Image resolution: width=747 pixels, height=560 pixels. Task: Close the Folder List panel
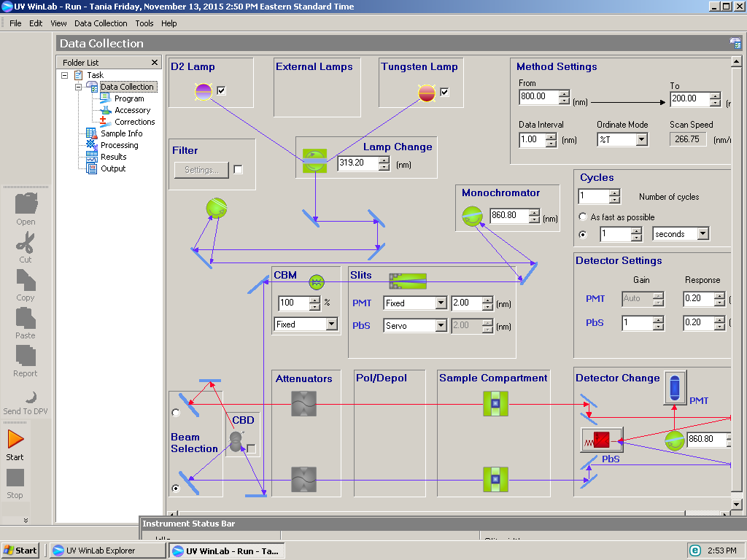pos(155,63)
